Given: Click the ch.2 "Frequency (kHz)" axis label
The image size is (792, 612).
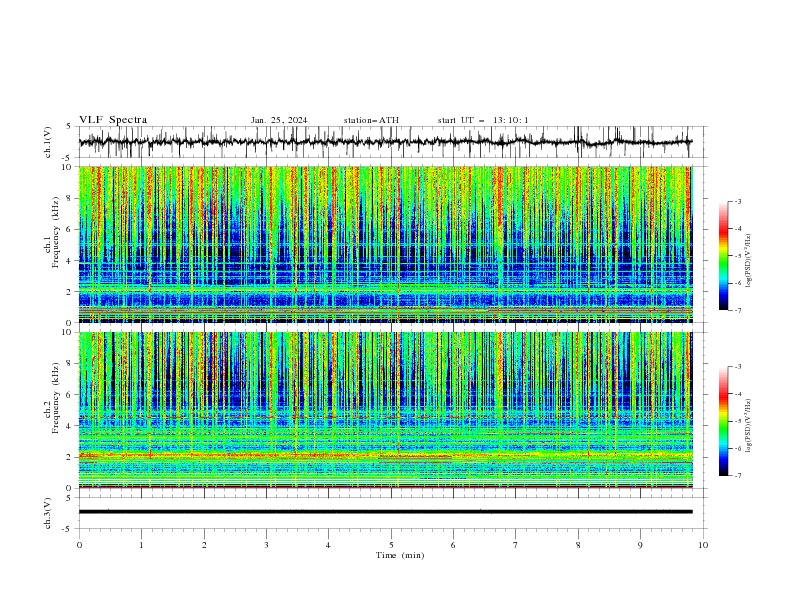Looking at the screenshot, I should point(56,396).
